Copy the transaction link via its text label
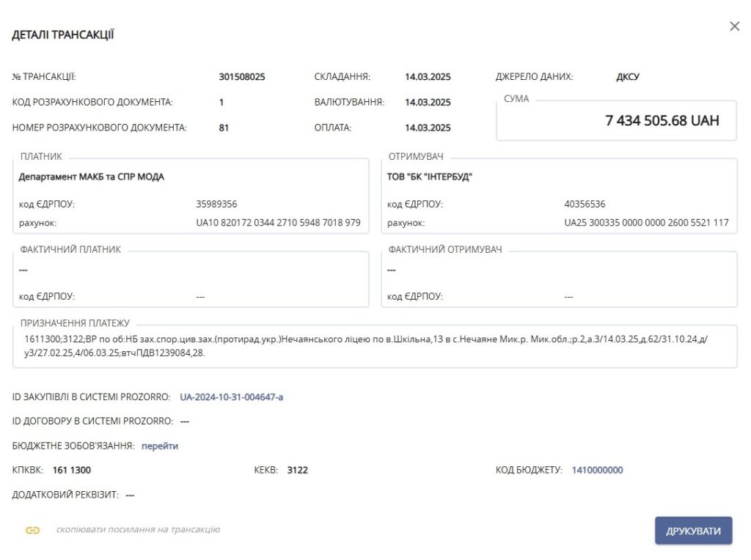Image resolution: width=751 pixels, height=560 pixels. [138, 529]
